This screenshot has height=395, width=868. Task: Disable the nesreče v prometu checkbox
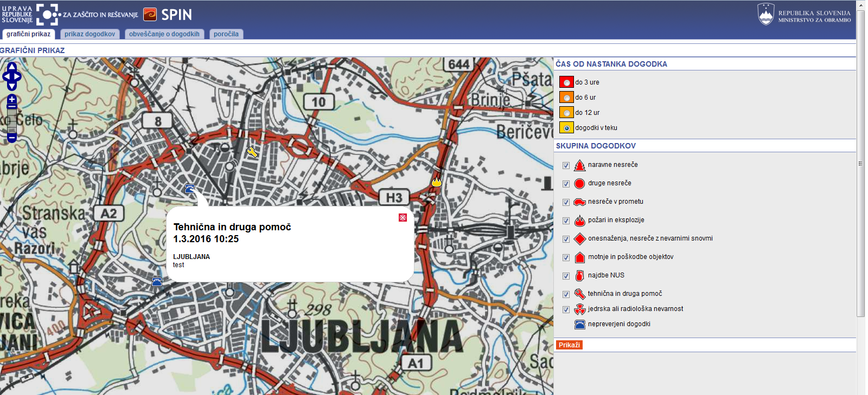[566, 202]
